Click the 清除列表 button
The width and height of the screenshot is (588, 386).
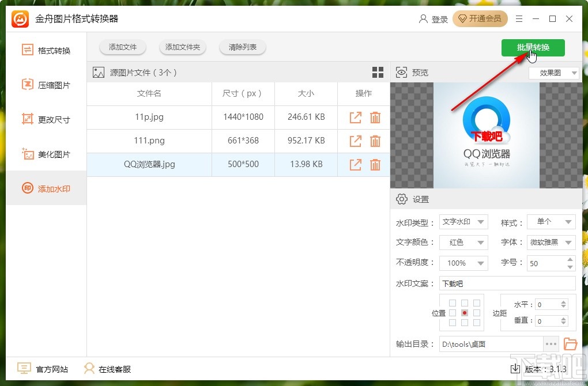242,47
